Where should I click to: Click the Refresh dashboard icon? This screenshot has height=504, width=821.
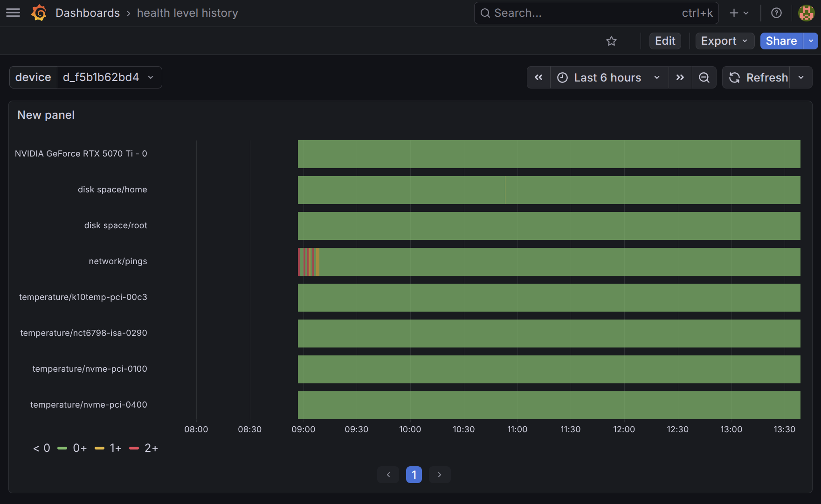coord(734,77)
